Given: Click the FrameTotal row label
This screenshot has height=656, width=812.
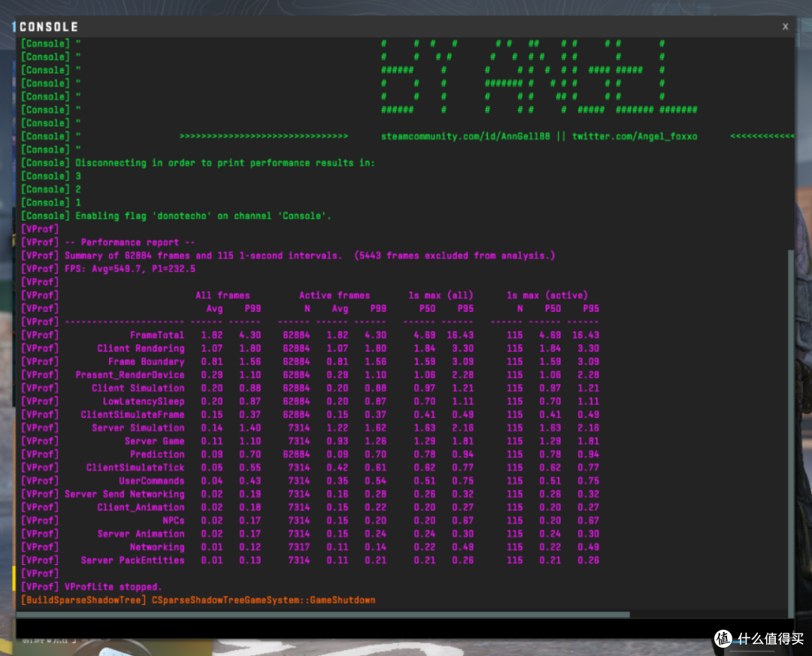Looking at the screenshot, I should (x=157, y=335).
